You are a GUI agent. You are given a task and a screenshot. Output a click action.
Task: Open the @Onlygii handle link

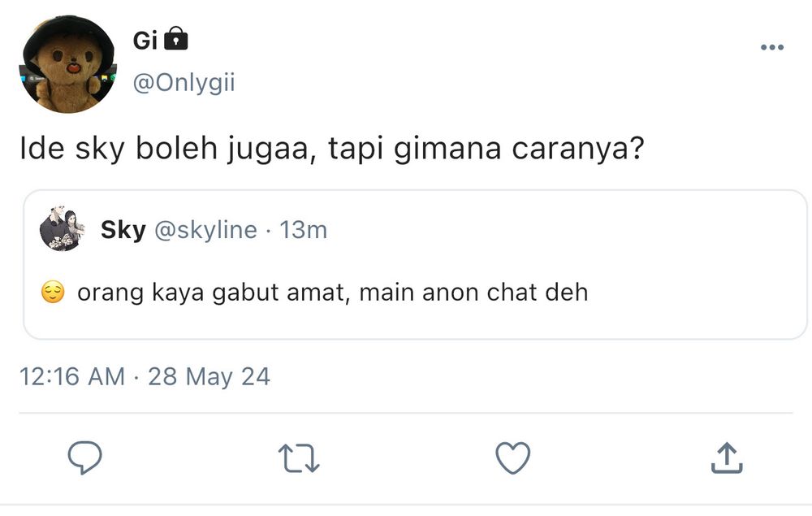(183, 83)
